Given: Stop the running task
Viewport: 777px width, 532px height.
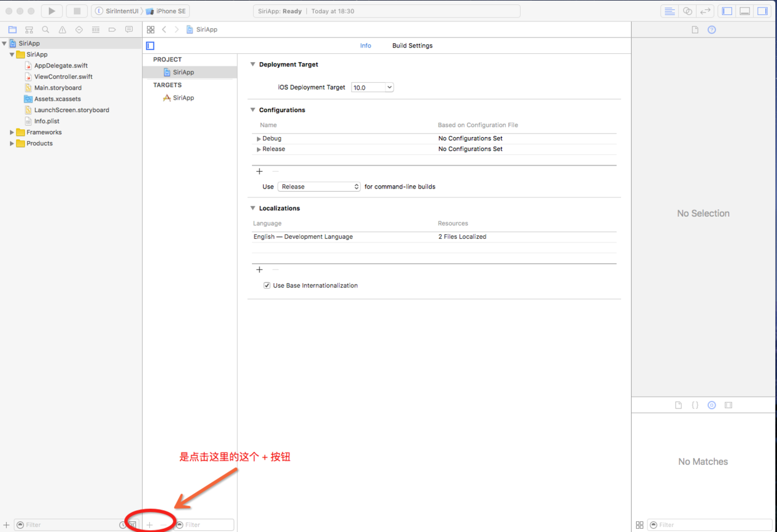Looking at the screenshot, I should [x=76, y=11].
